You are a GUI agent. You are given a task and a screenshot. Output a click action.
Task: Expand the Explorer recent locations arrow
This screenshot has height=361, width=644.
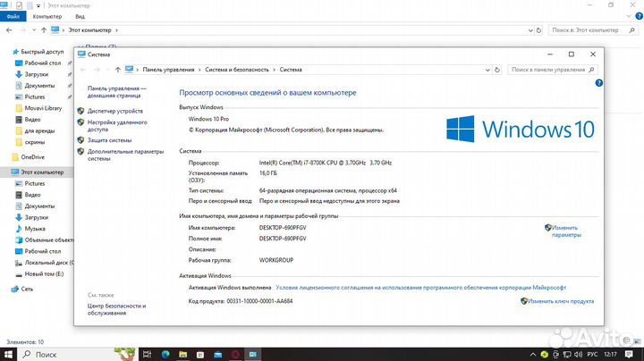[x=34, y=30]
